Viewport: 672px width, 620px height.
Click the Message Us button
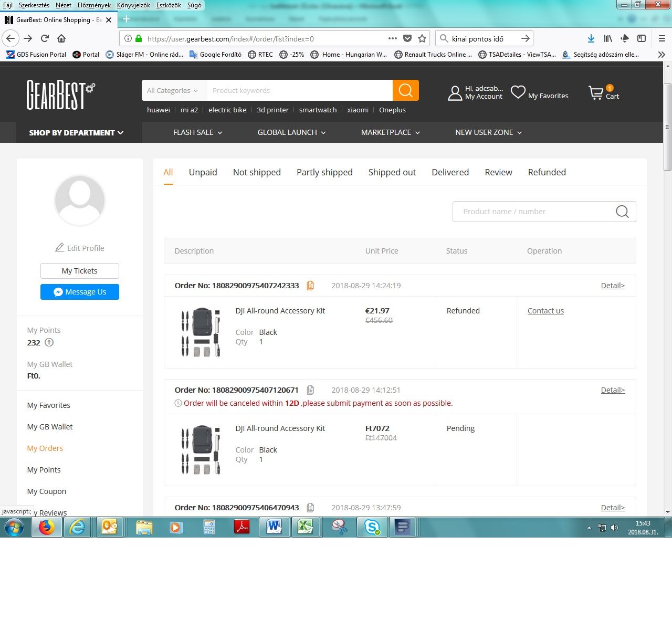click(x=80, y=292)
